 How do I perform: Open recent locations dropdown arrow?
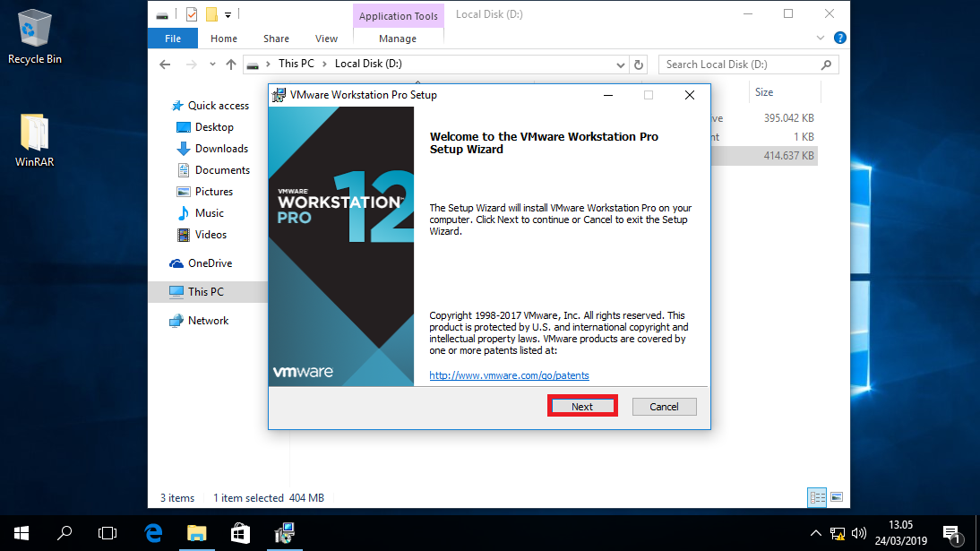212,65
